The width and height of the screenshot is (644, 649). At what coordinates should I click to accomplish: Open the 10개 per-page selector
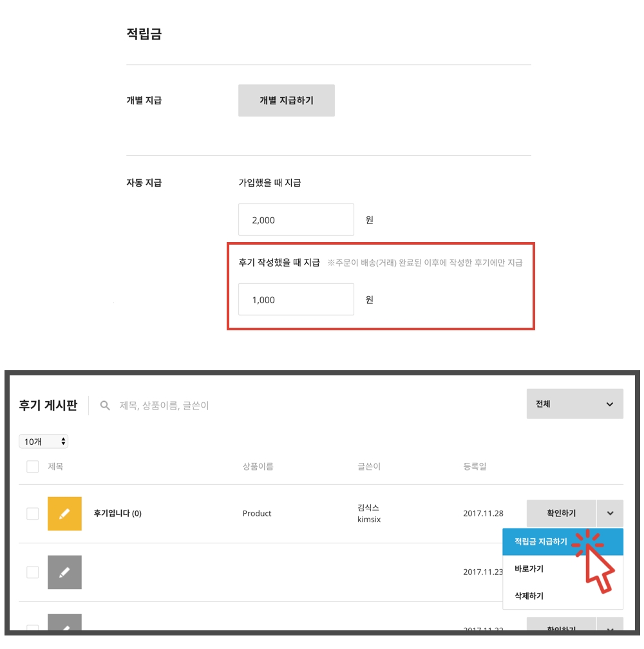[x=43, y=442]
